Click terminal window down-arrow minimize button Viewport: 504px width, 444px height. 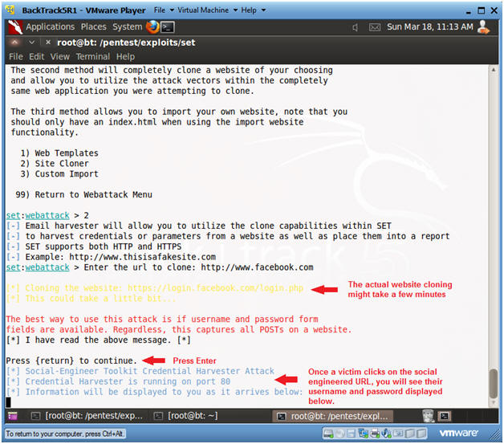(x=31, y=42)
